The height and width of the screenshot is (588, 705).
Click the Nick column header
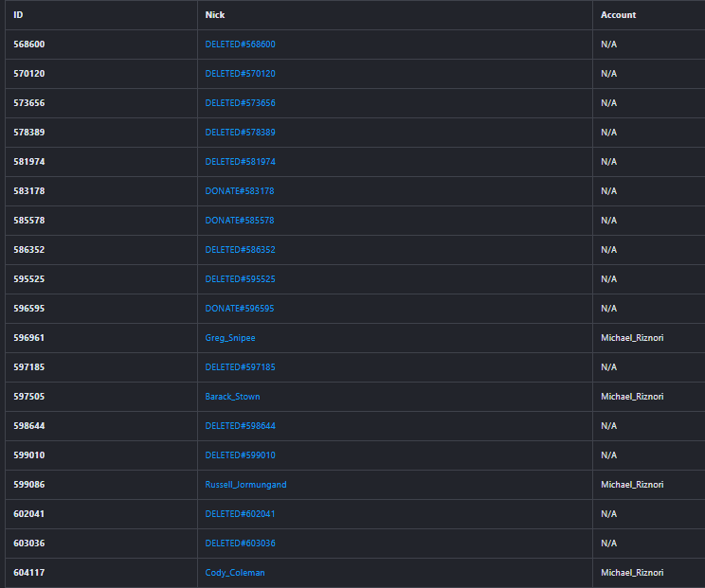pyautogui.click(x=215, y=15)
